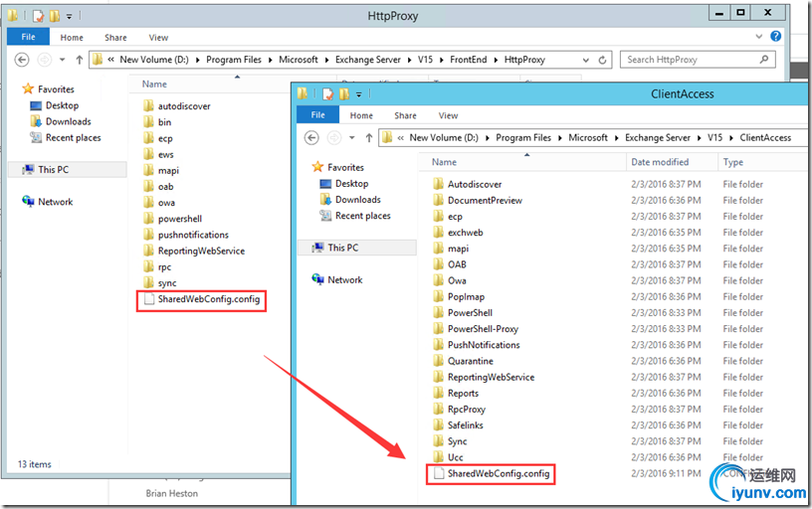812x509 pixels.
Task: Expand HttpProxy address bar history dropdown
Action: pyautogui.click(x=586, y=60)
